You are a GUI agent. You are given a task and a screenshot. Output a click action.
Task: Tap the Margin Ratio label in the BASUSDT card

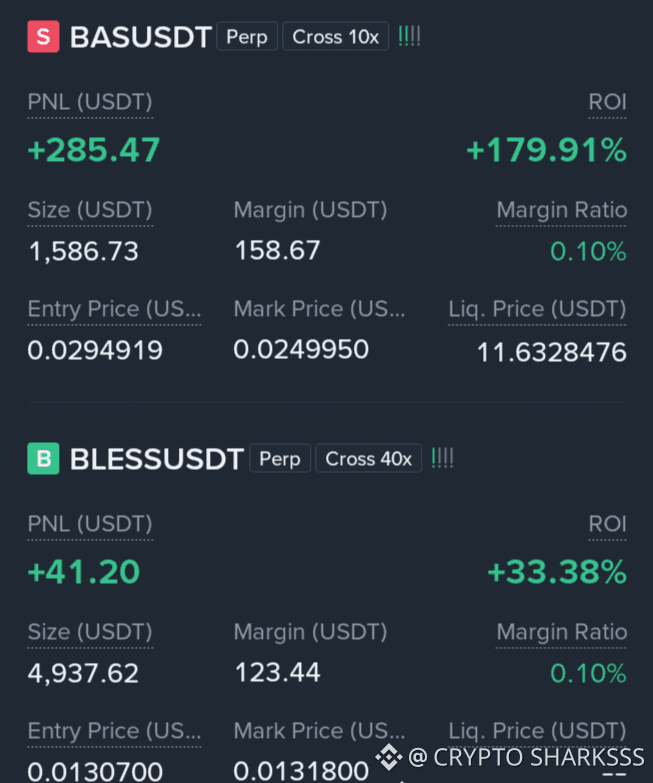(x=561, y=210)
